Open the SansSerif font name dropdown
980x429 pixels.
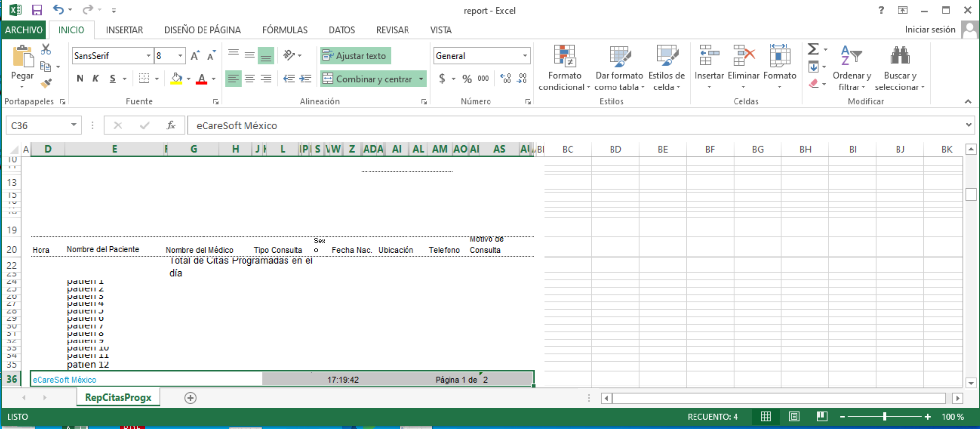[148, 56]
